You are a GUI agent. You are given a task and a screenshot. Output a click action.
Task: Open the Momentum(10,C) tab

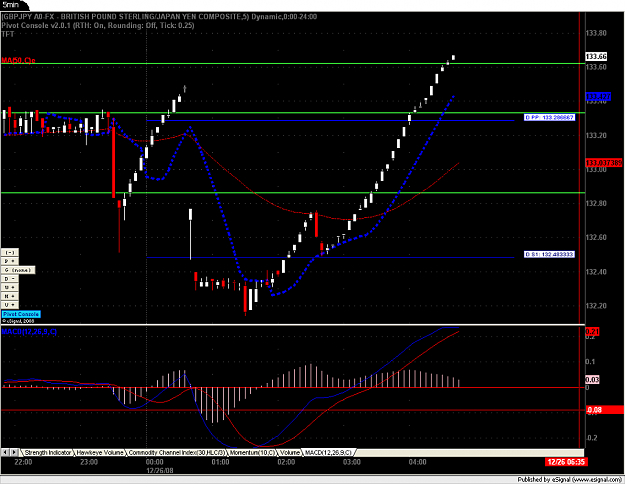click(252, 453)
